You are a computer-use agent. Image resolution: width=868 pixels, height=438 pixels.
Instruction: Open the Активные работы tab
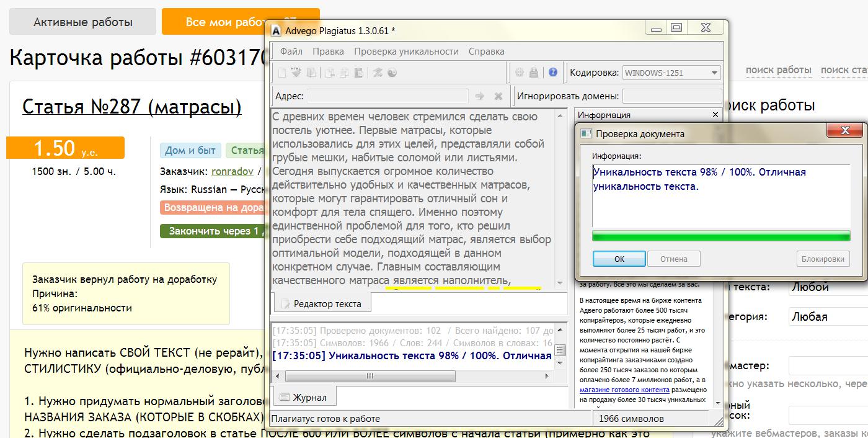tap(83, 22)
